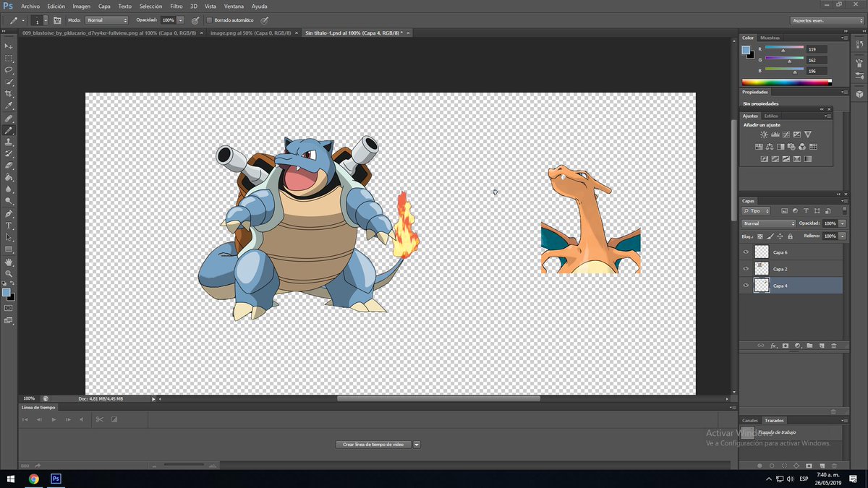This screenshot has height=488, width=868.
Task: Open the layer Opacidad arrow
Action: 842,223
